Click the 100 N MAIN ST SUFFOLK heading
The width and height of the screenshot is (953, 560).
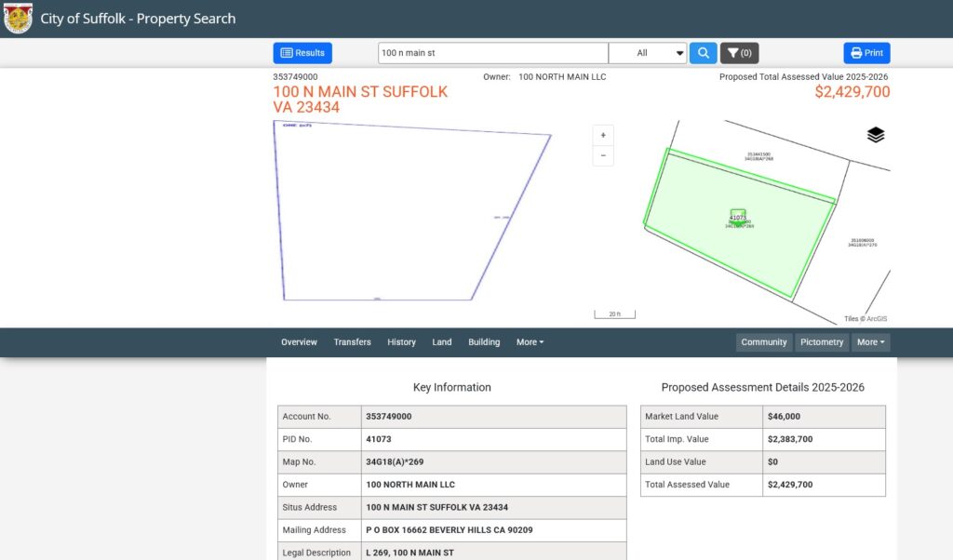click(x=360, y=99)
